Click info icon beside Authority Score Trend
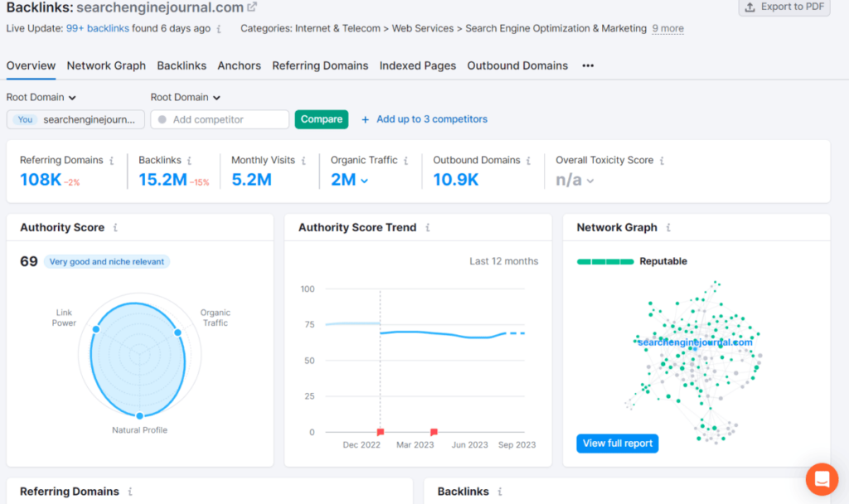 pos(428,228)
